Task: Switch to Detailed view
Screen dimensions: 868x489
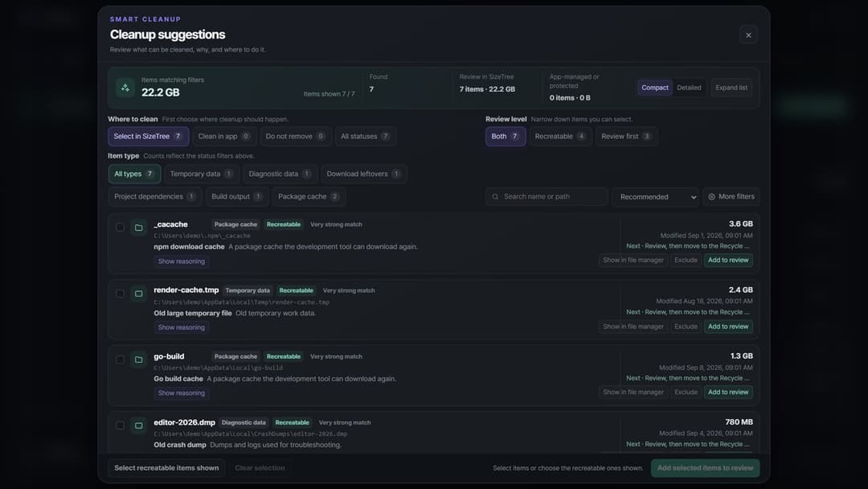Action: [x=689, y=88]
